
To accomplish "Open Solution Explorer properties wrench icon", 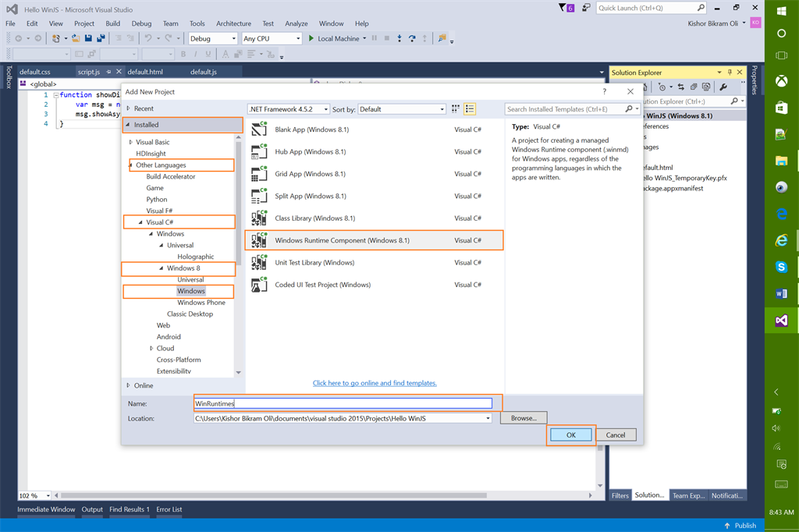I will [723, 87].
